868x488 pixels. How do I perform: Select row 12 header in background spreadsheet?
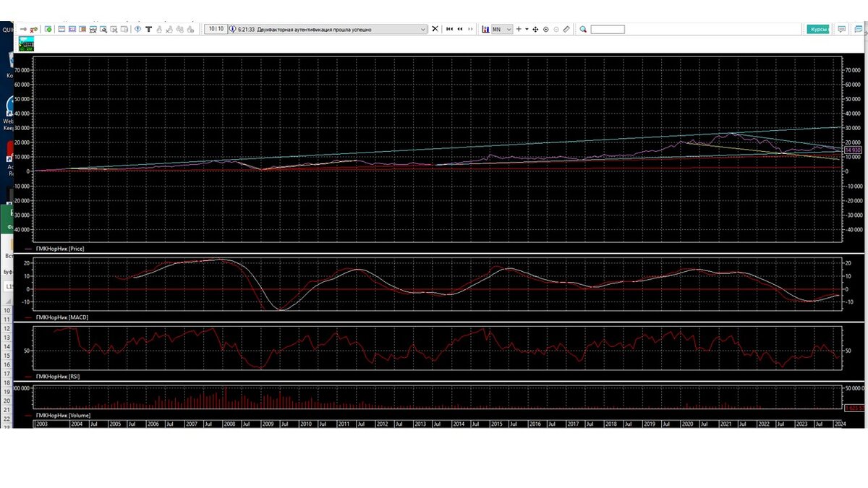[7, 329]
